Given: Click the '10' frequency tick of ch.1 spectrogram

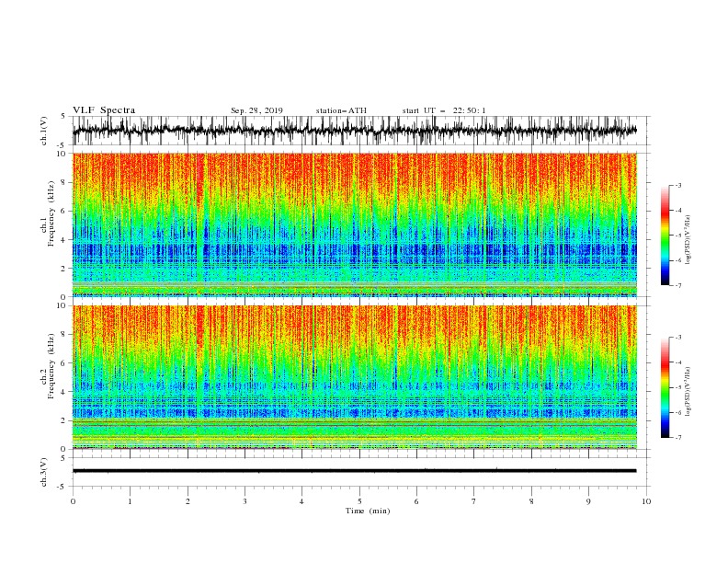Looking at the screenshot, I should pos(62,154).
